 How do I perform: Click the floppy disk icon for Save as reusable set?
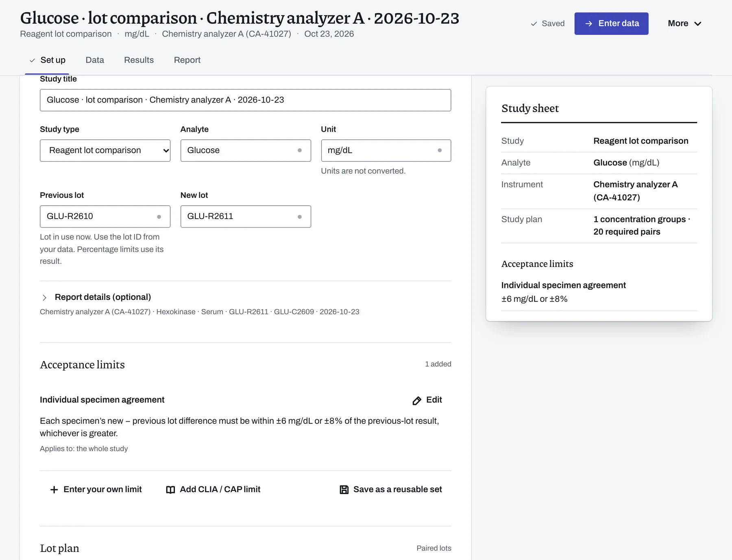pos(344,490)
